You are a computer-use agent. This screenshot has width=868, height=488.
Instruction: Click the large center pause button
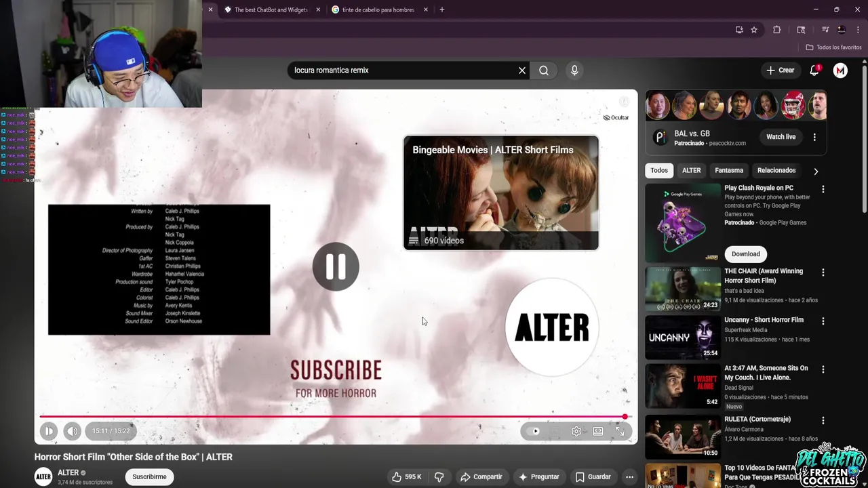coord(336,266)
